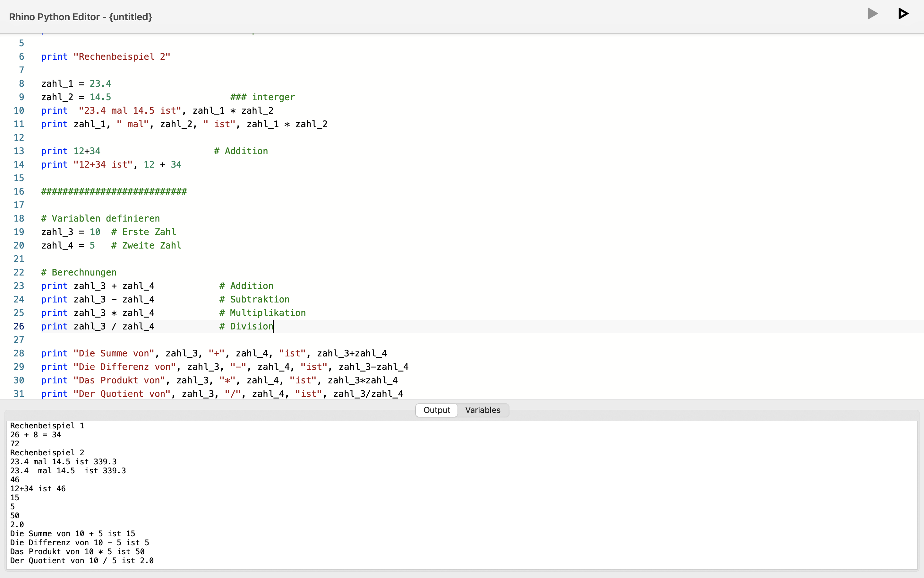Viewport: 924px width, 578px height.
Task: Click '# Erste Zahl' comment
Action: click(143, 232)
